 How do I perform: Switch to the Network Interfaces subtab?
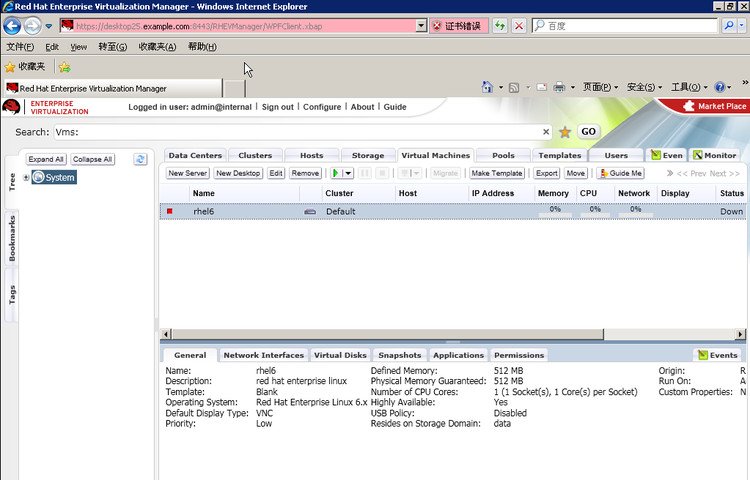[x=264, y=355]
